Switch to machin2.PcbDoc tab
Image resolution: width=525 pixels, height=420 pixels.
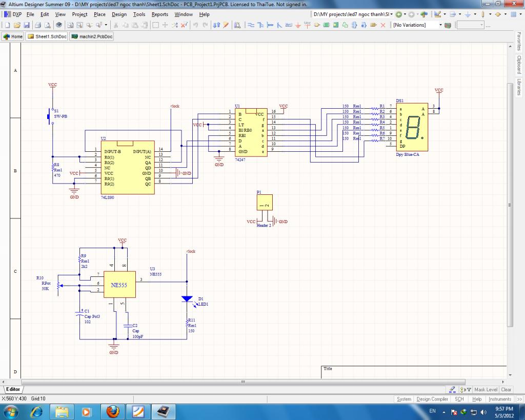point(92,36)
